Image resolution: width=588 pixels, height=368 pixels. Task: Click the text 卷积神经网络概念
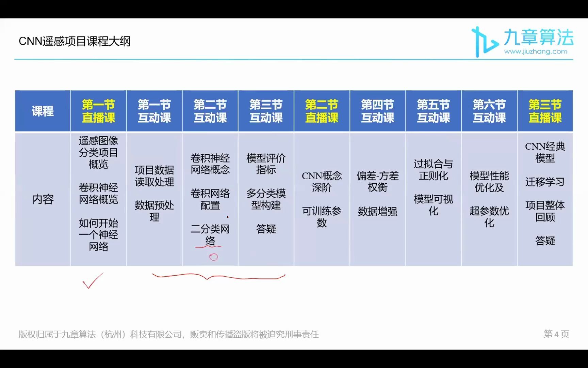(x=210, y=164)
